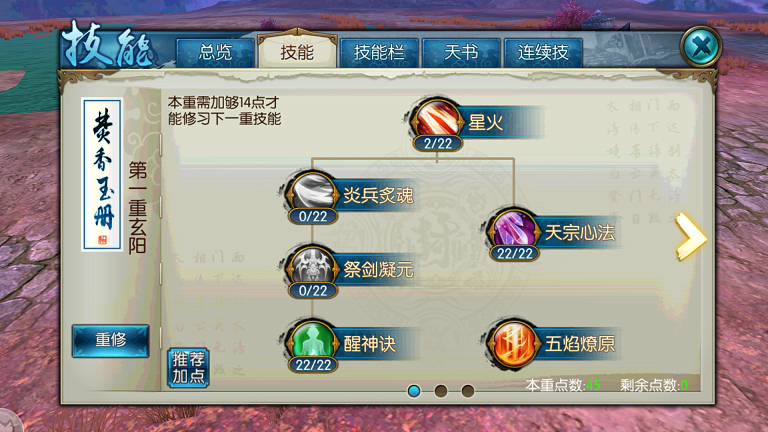
Task: Select the 技能 tab
Action: coord(297,51)
